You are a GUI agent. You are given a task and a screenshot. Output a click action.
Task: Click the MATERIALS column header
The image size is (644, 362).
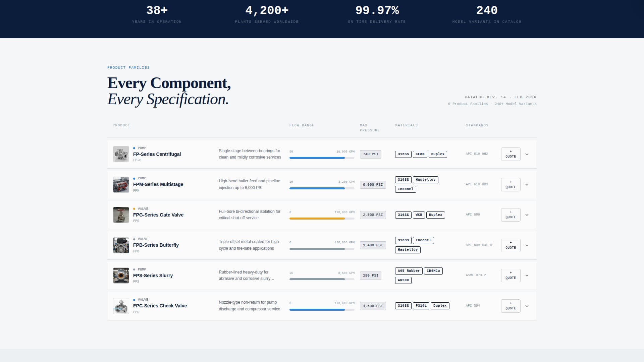[x=407, y=125]
